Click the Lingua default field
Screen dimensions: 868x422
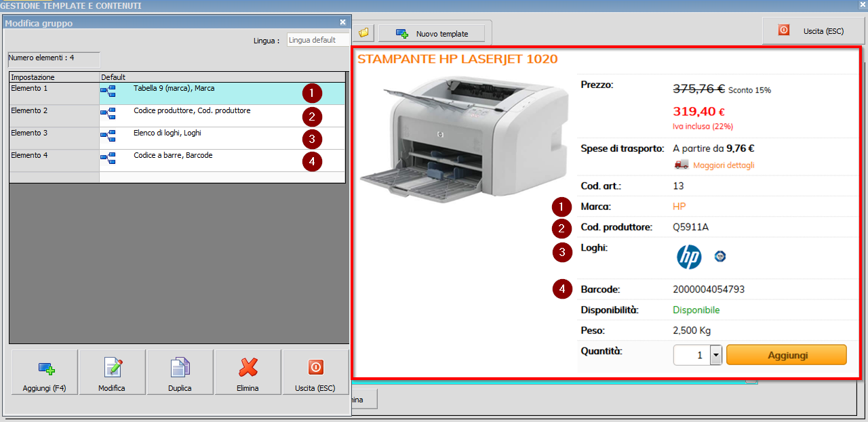pos(318,40)
